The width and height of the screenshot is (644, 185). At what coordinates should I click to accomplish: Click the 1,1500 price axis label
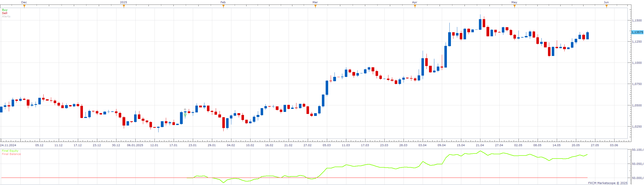pyautogui.click(x=637, y=20)
